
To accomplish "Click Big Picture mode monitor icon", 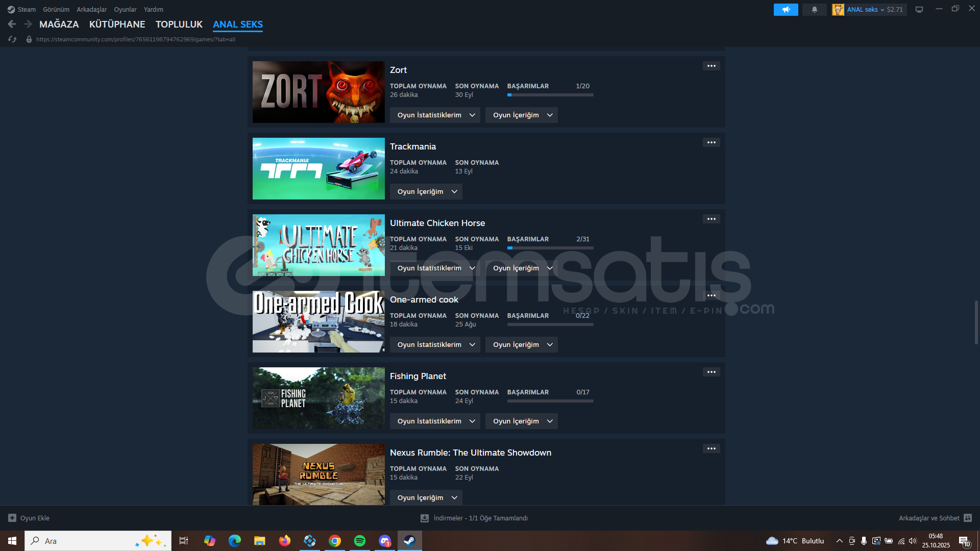I will [x=919, y=10].
